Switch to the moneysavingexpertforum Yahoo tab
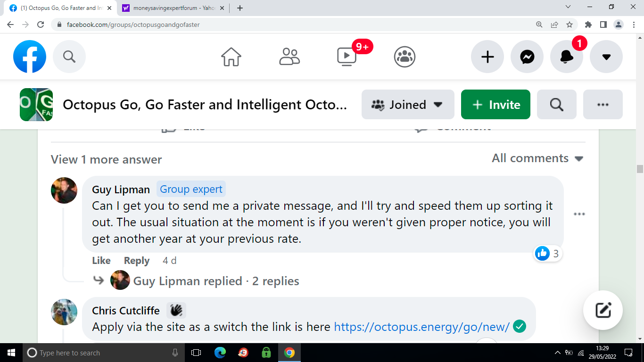Screen dimensions: 644x362 coord(171,8)
